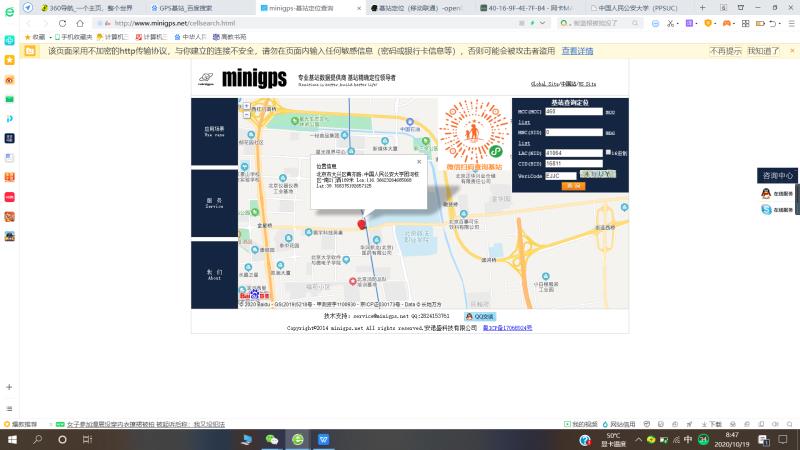
Task: Click the browser address bar URL
Action: click(x=175, y=23)
